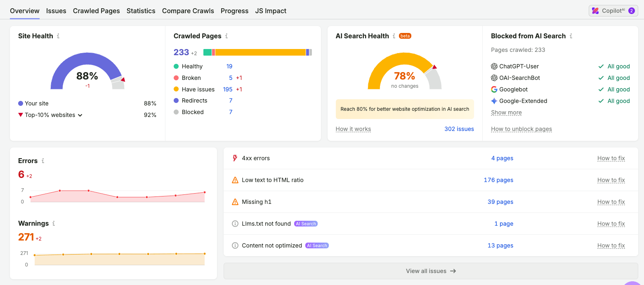The height and width of the screenshot is (285, 644).
Task: Open 4 pages link for 4xx errors
Action: [x=502, y=158]
